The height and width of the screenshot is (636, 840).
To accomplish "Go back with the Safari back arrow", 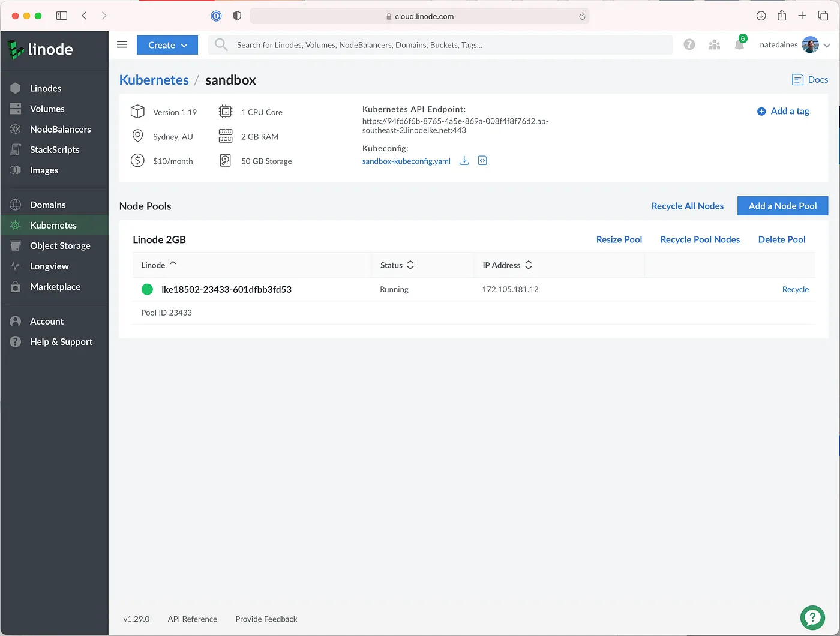I will [x=85, y=16].
